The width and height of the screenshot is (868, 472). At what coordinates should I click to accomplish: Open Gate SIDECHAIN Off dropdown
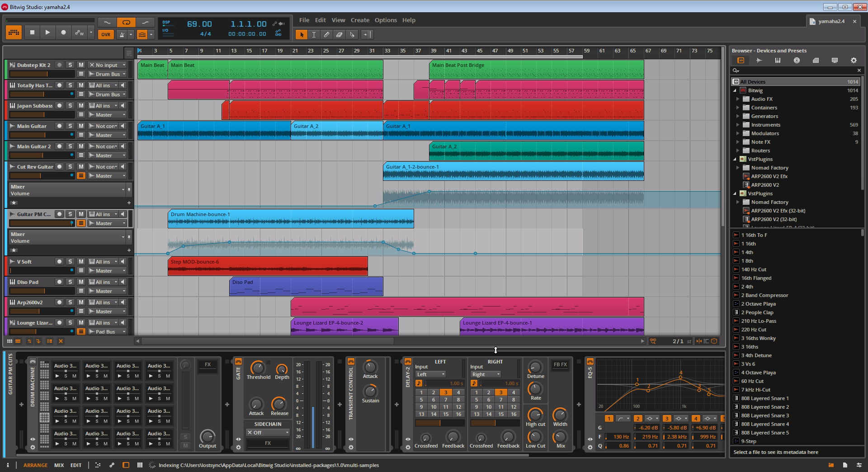[268, 433]
